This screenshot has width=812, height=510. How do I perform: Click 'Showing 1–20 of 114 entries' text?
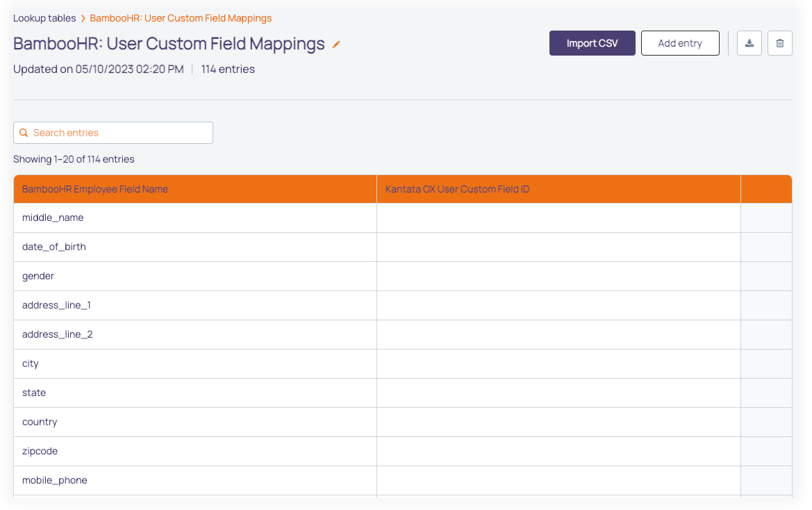click(74, 160)
